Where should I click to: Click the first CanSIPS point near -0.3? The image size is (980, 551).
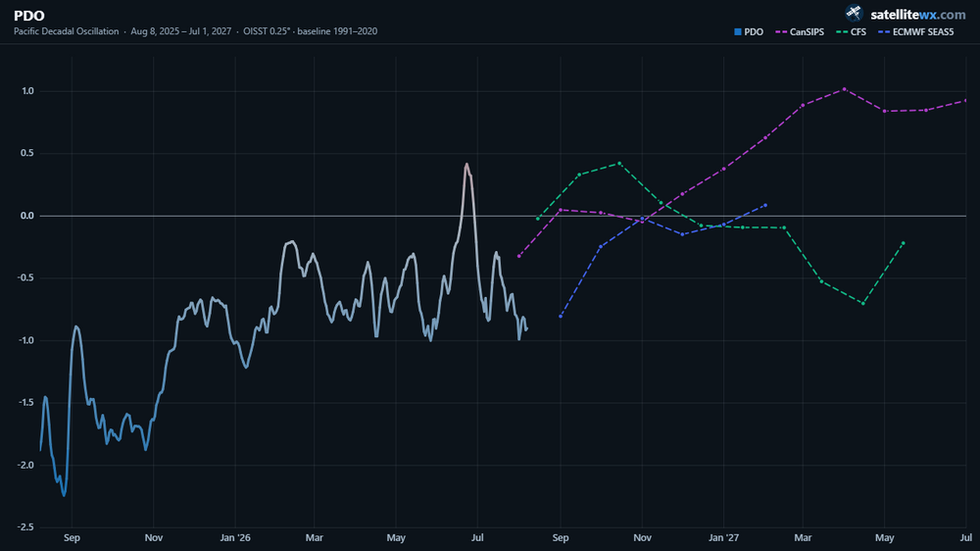[x=518, y=257]
